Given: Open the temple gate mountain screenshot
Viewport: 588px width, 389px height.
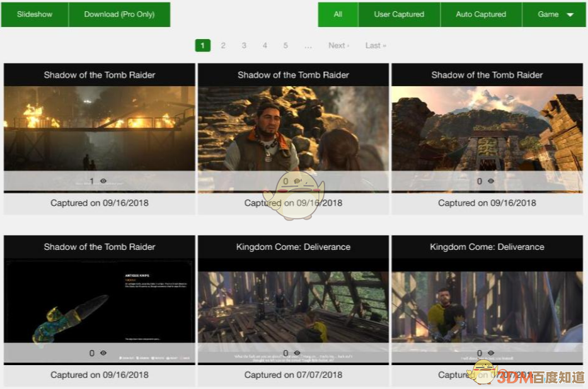Looking at the screenshot, I should (x=487, y=129).
